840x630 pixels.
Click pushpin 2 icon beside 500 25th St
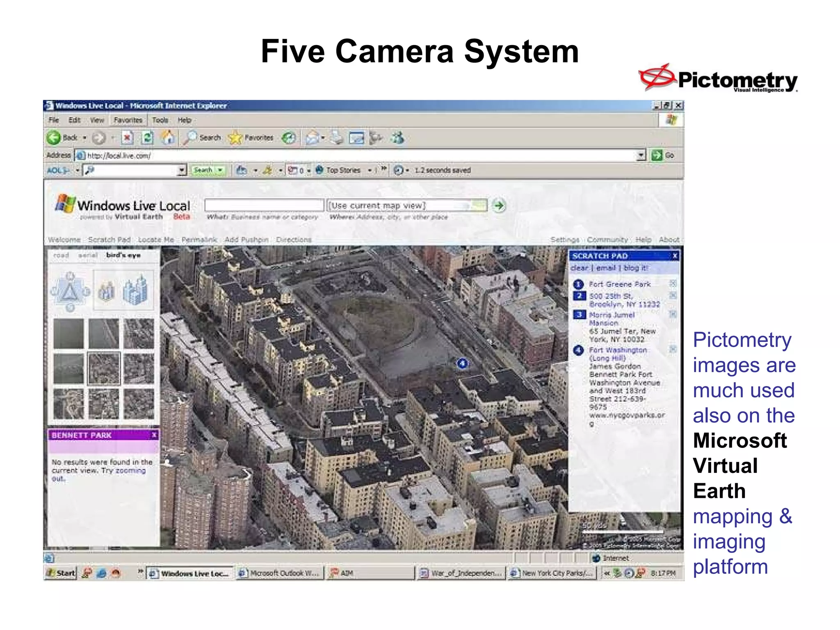[x=579, y=296]
